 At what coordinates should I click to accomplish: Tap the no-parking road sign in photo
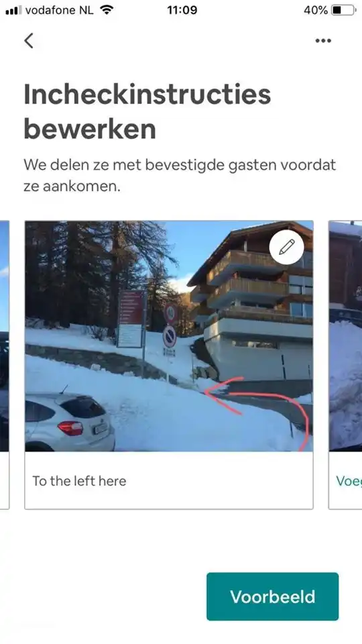coord(170,337)
